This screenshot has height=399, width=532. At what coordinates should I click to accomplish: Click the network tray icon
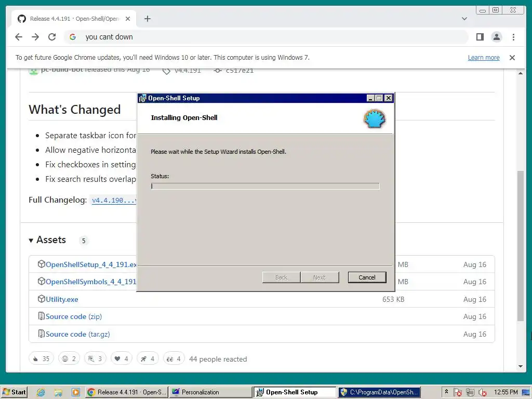point(470,393)
